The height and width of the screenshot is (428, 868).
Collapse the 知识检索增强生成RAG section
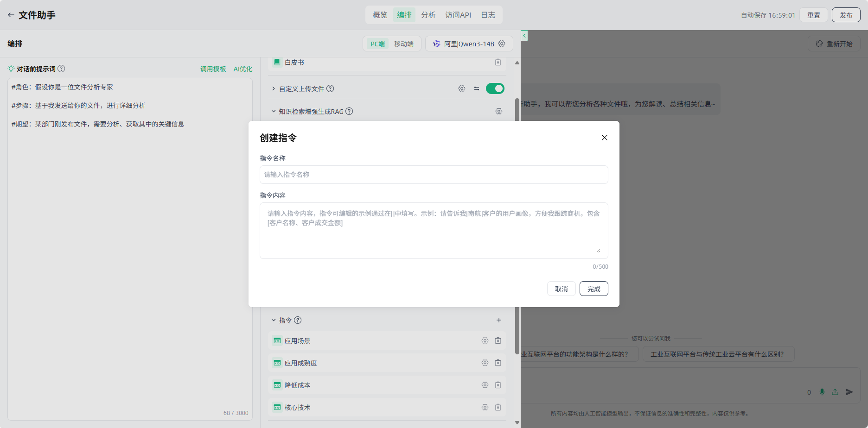[274, 111]
